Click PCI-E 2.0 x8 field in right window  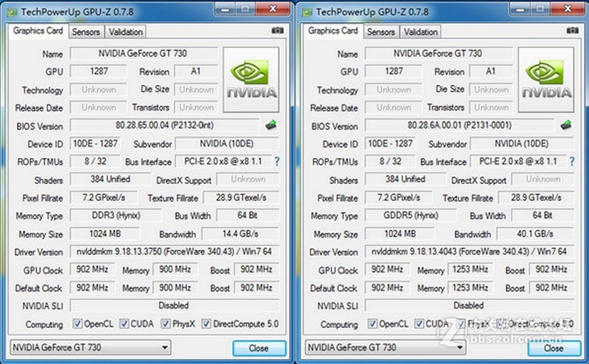click(518, 161)
